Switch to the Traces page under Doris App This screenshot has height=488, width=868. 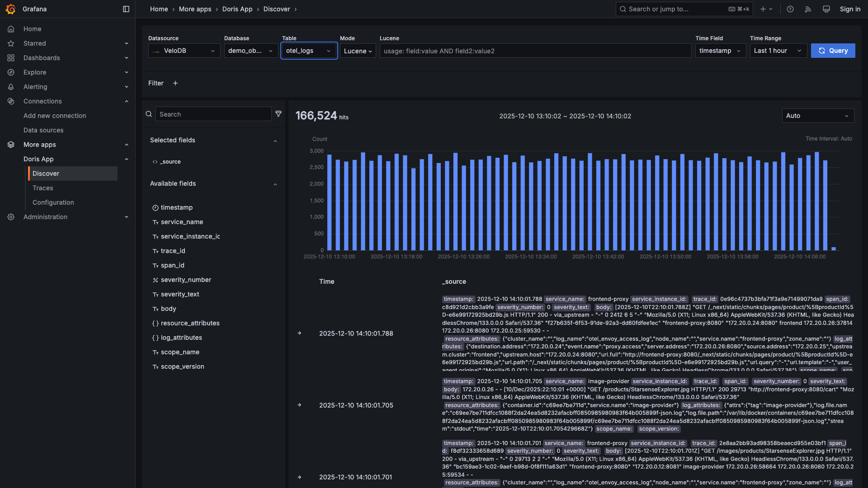click(42, 188)
